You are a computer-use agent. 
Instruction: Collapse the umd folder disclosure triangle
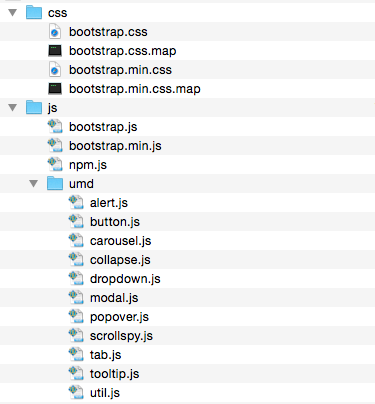point(34,184)
